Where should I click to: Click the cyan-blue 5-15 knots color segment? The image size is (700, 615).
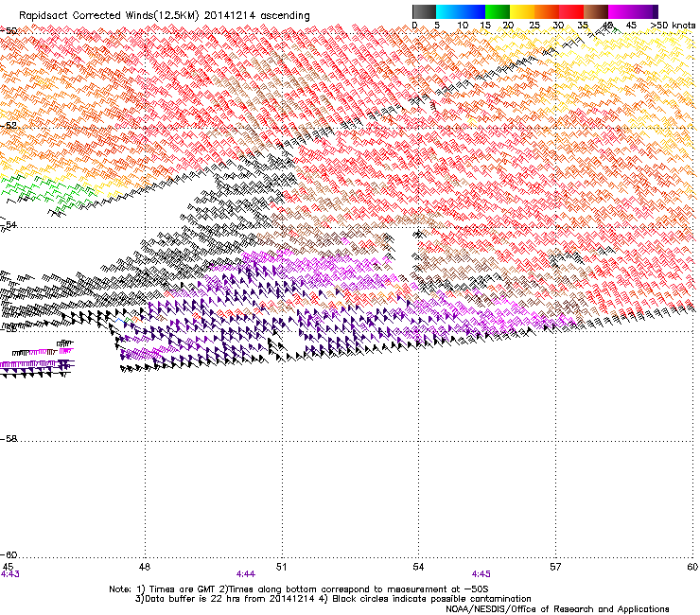click(x=461, y=11)
